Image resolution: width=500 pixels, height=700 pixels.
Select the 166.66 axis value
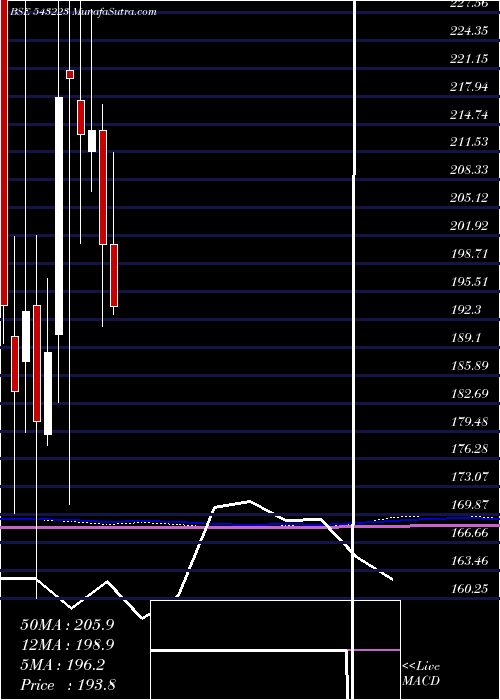click(469, 533)
